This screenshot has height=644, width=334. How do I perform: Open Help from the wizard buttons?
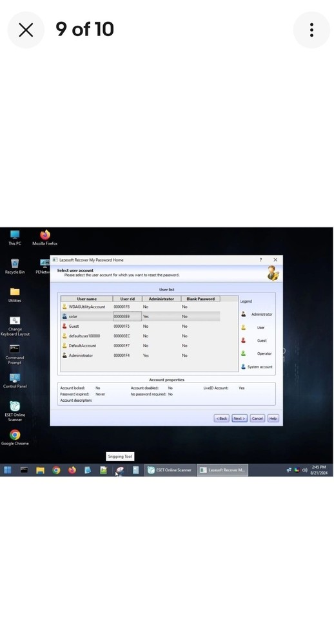273,419
